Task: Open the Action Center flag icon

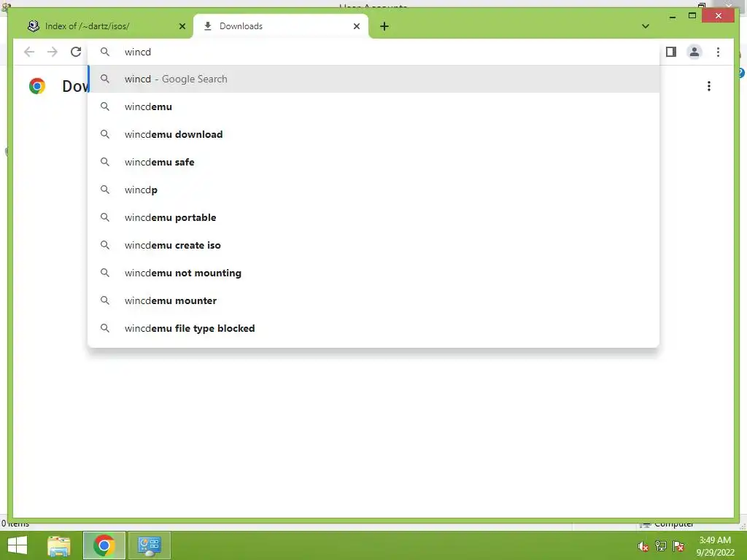Action: pyautogui.click(x=678, y=546)
